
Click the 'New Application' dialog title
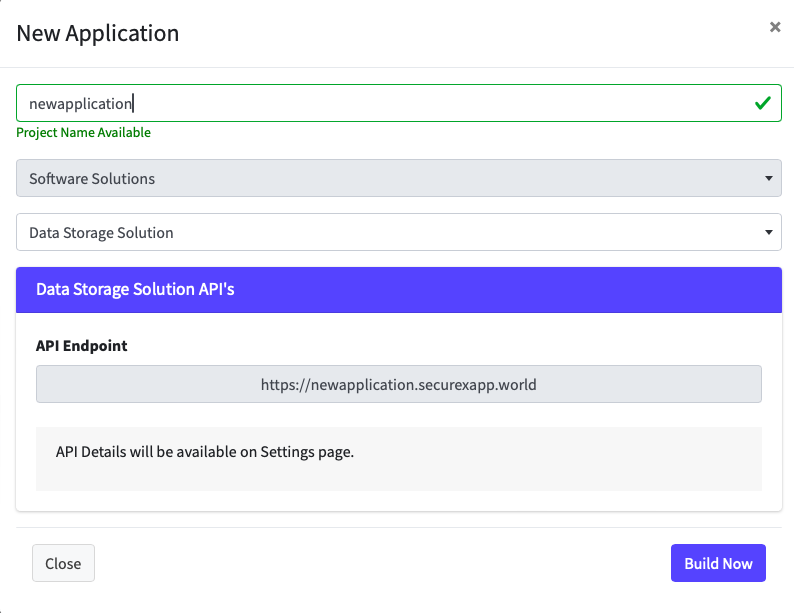[x=98, y=33]
